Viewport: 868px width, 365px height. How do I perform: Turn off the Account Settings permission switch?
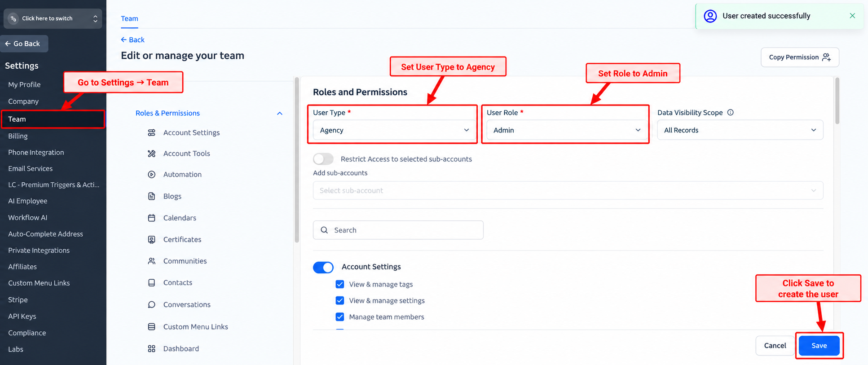(x=323, y=267)
